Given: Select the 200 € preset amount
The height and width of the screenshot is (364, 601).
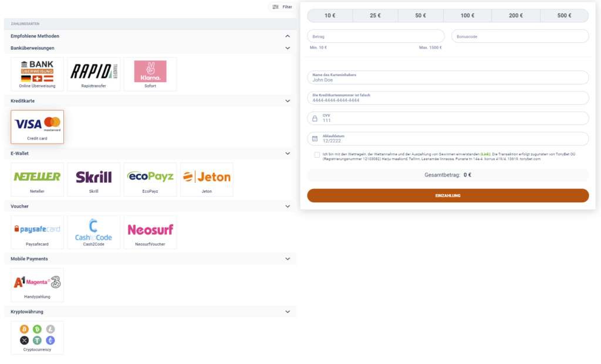Looking at the screenshot, I should click(x=516, y=16).
